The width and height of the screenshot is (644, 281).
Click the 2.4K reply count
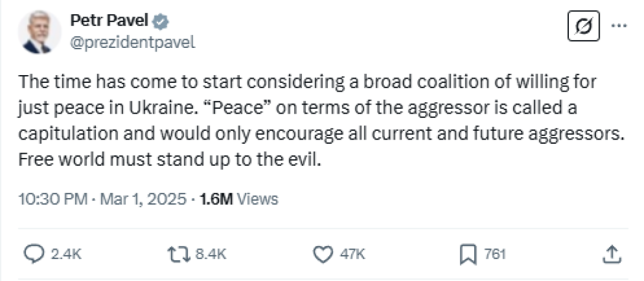pos(67,254)
